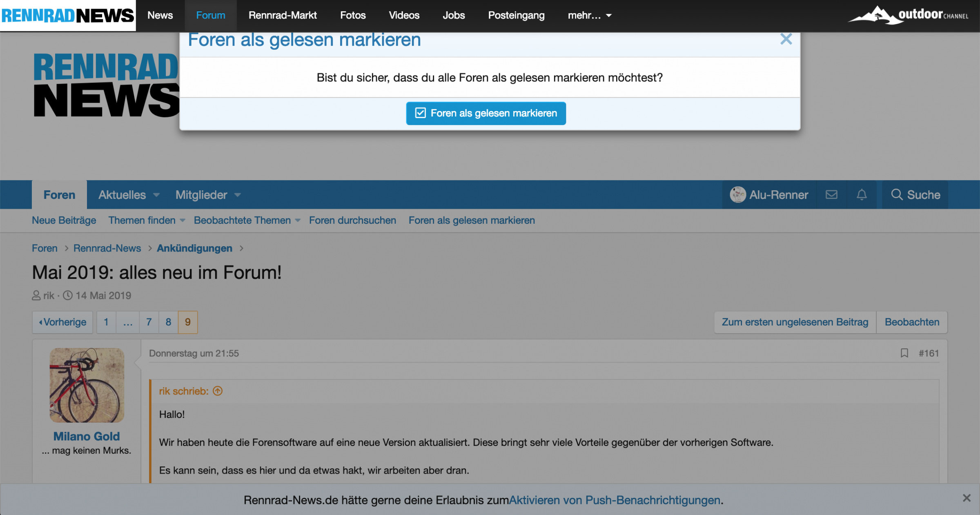Image resolution: width=980 pixels, height=515 pixels.
Task: Confirm Foren als gelesen markieren button
Action: tap(486, 113)
